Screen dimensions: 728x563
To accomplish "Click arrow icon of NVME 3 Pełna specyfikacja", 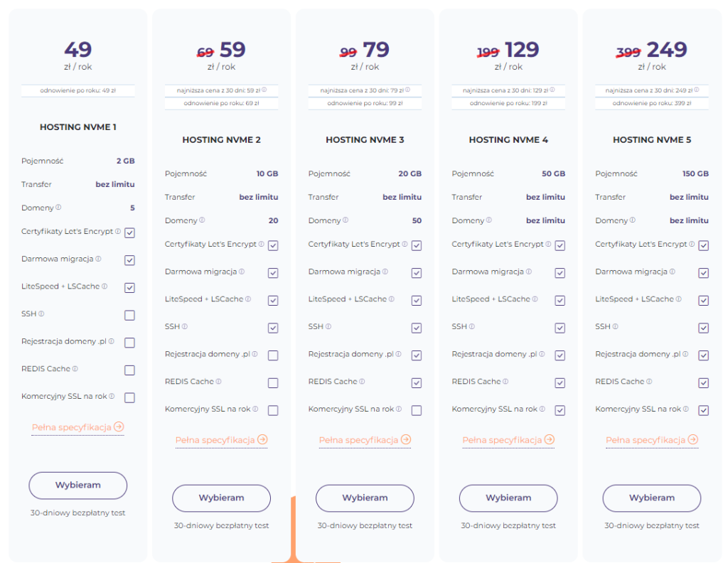I will coord(406,440).
